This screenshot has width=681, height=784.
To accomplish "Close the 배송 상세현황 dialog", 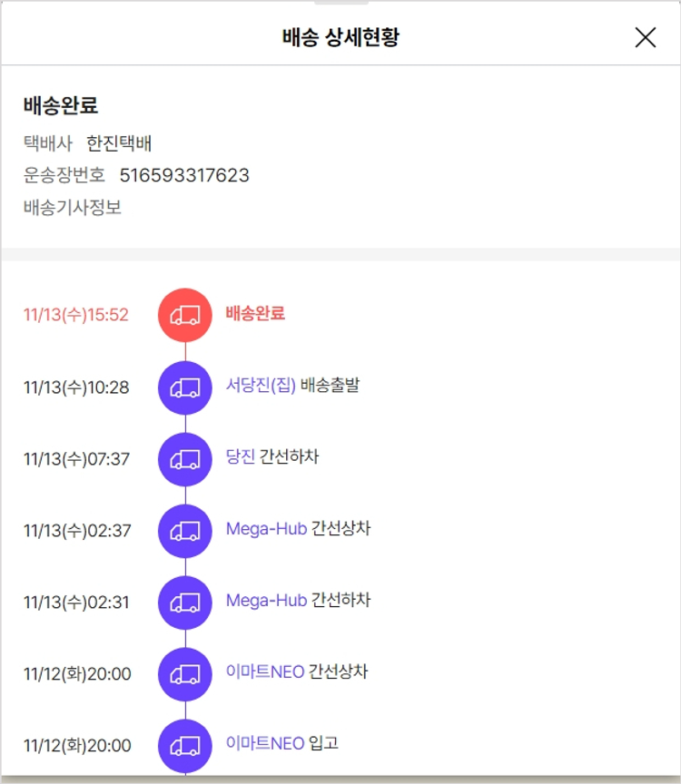I will tap(645, 37).
